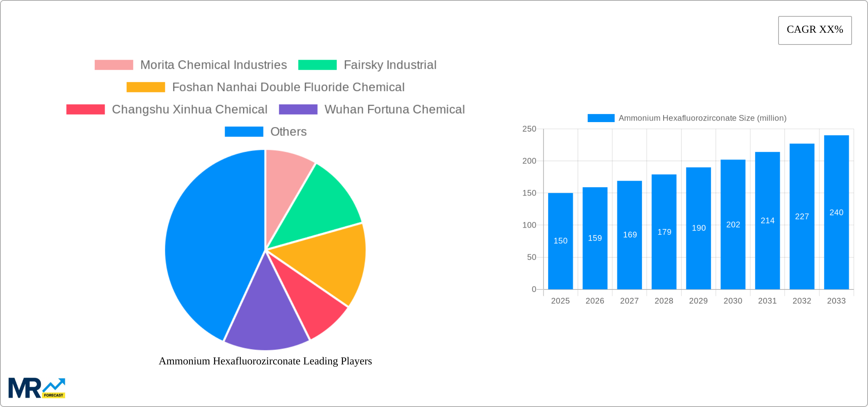This screenshot has height=407, width=868.
Task: Click the Leading Players chart title
Action: (265, 361)
